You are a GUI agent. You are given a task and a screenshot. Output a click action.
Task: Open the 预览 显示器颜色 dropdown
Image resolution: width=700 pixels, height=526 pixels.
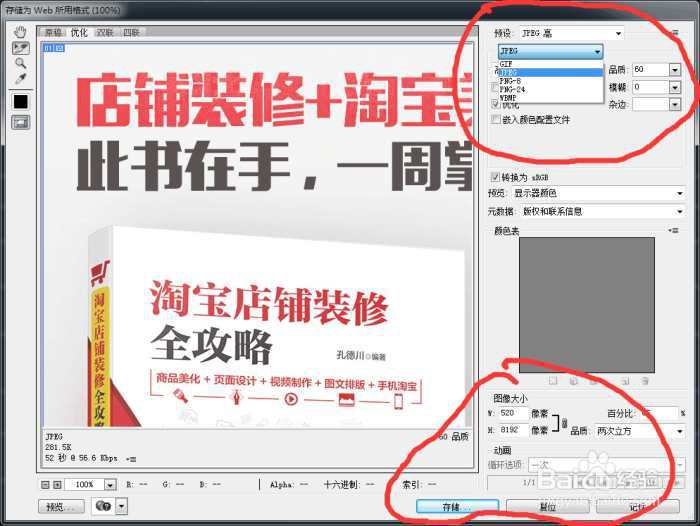(x=598, y=193)
